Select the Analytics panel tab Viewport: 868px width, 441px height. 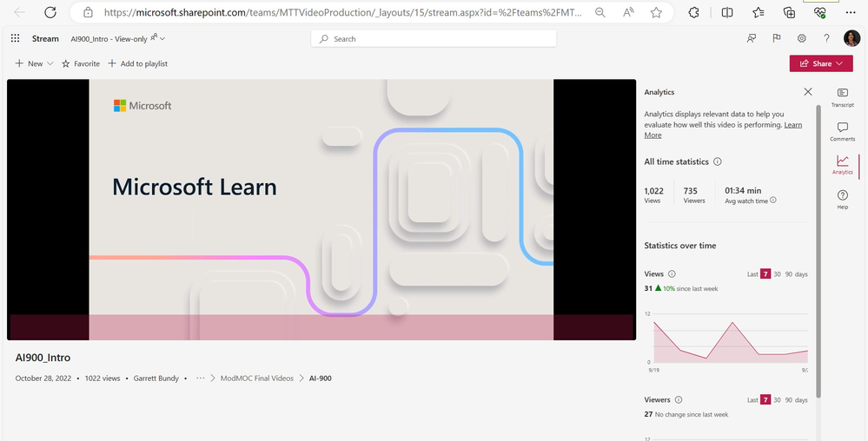click(843, 165)
